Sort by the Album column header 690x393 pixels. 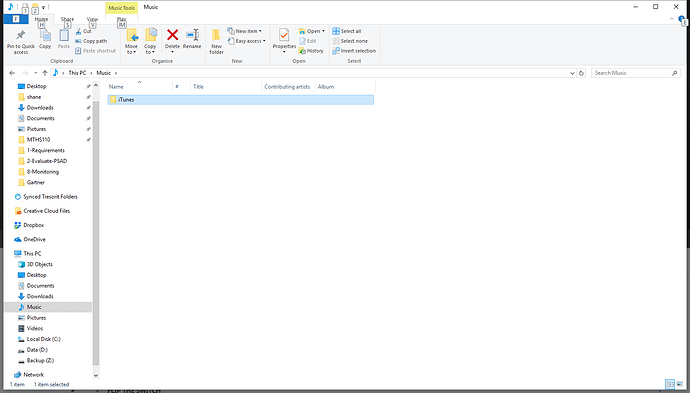tap(345, 87)
